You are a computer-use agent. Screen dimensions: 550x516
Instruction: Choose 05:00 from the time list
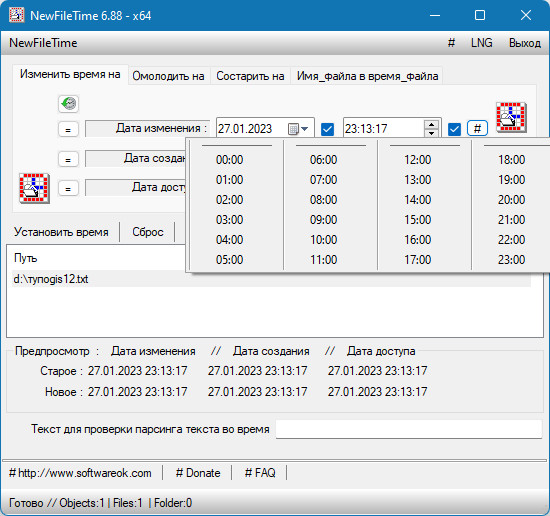[229, 260]
